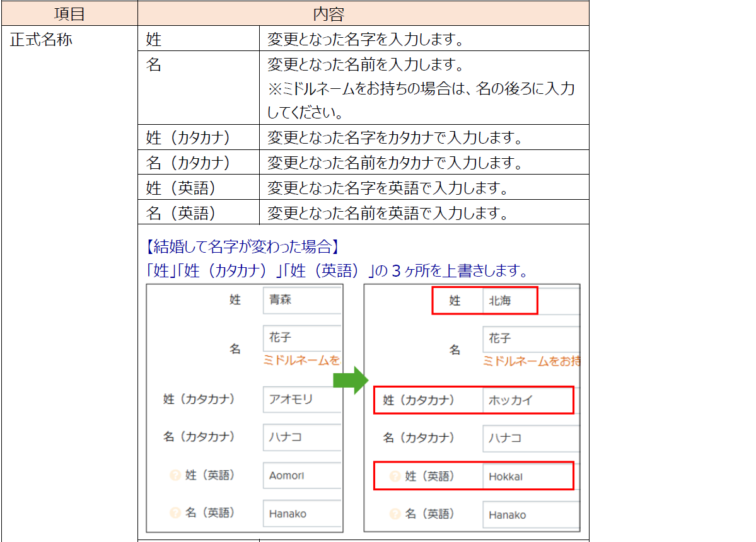The image size is (756, 542).
Task: Click the ※ミドルネームをお持ちの場合 note text
Action: coord(421,100)
